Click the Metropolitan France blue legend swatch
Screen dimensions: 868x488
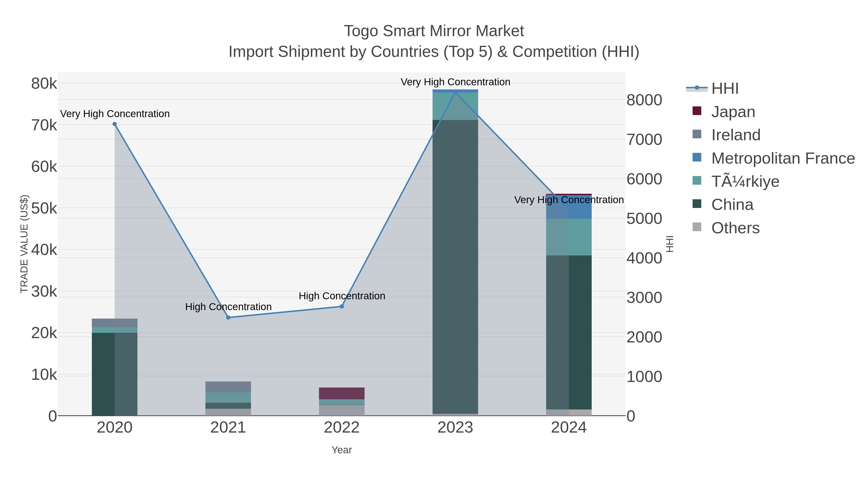coord(697,157)
